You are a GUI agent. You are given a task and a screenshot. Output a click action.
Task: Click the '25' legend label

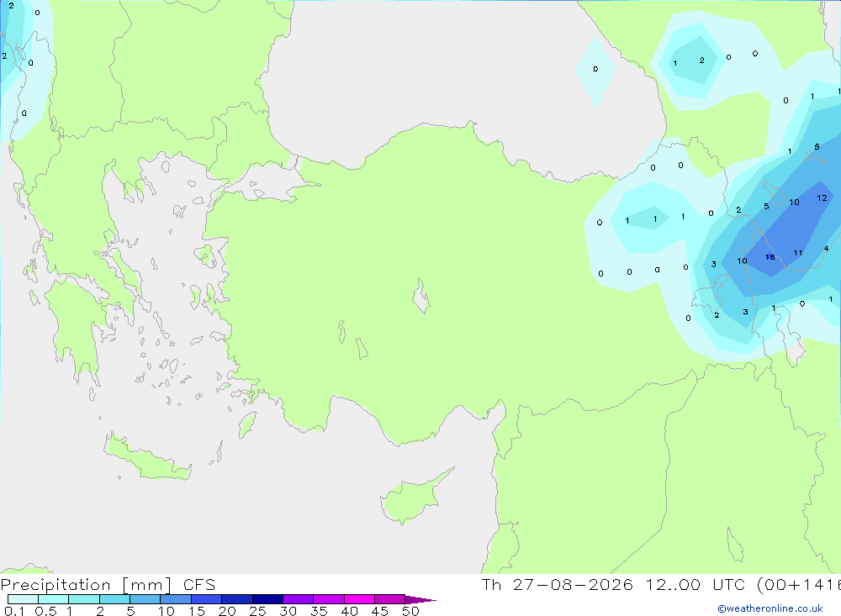pos(257,611)
